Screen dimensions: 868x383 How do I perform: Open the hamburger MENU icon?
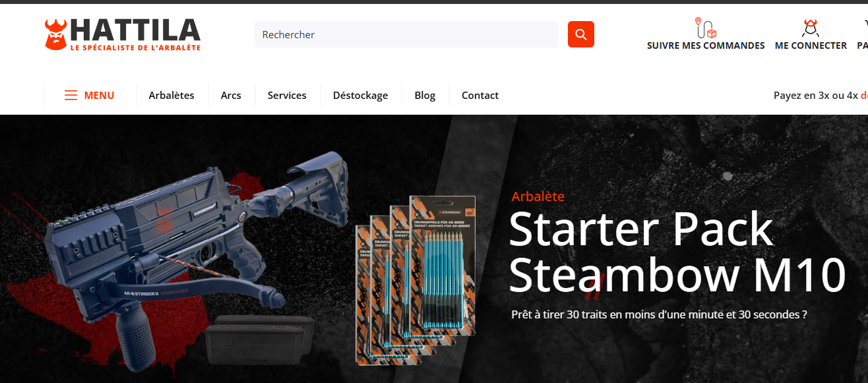[71, 96]
